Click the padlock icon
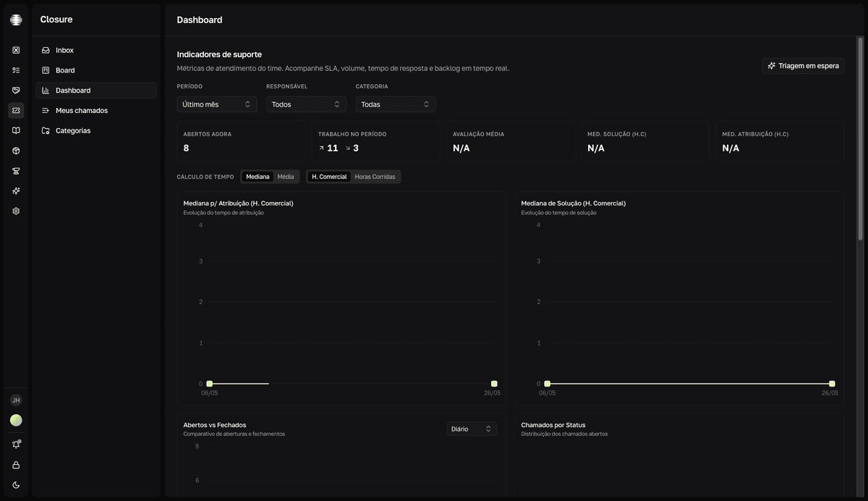 point(16,465)
